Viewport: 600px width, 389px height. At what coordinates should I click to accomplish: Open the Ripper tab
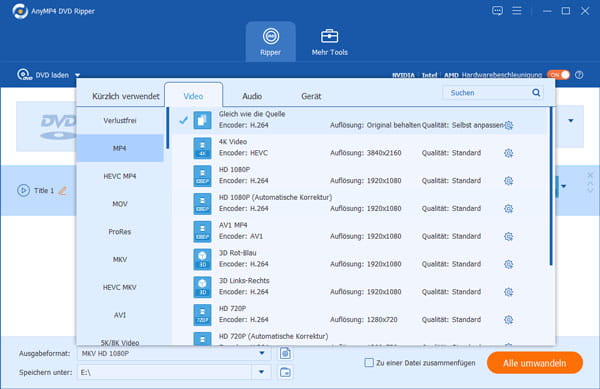pos(271,42)
